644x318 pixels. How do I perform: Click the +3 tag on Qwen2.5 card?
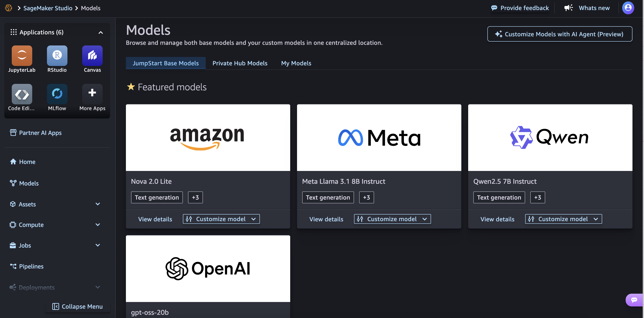click(x=538, y=197)
